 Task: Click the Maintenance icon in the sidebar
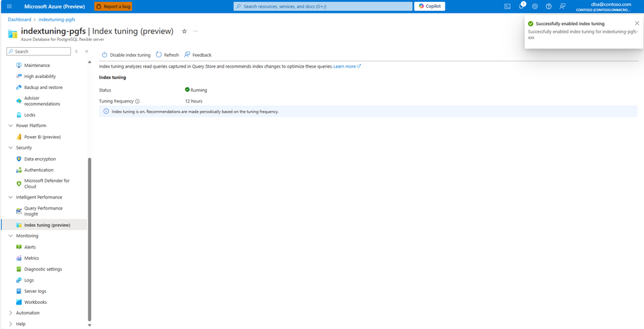19,65
